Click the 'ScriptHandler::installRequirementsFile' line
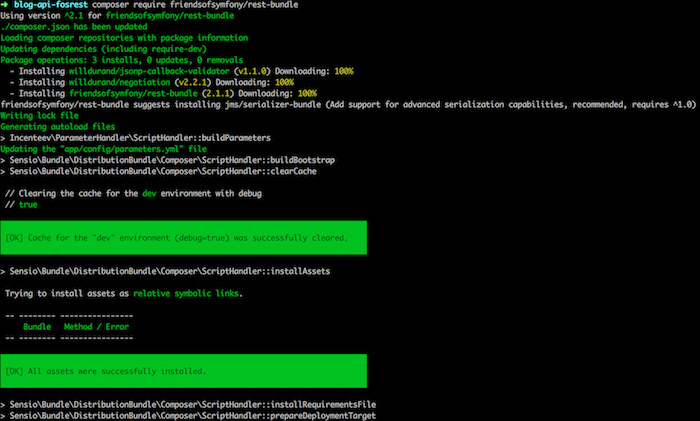Screen dimensions: 700x421 (188, 404)
